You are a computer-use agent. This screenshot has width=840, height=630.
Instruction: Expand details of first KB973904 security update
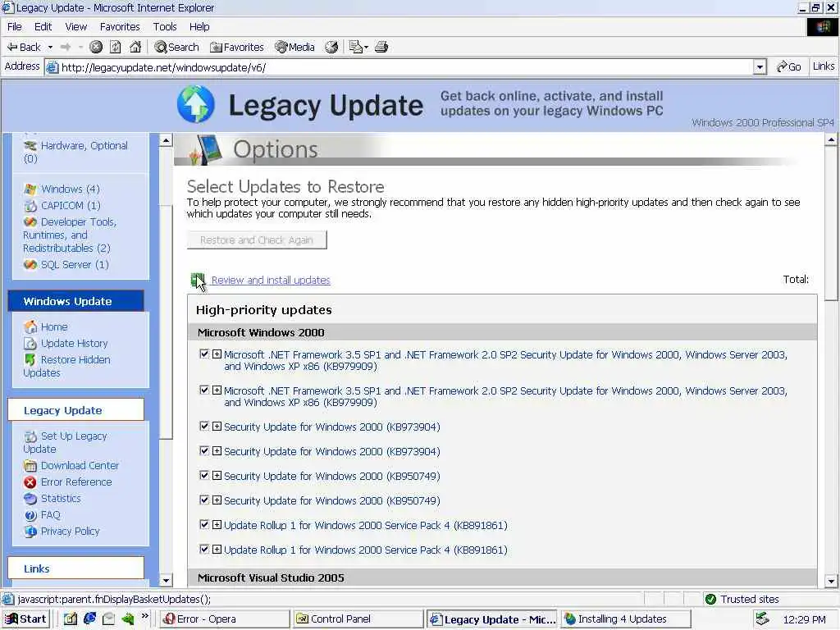coord(217,426)
